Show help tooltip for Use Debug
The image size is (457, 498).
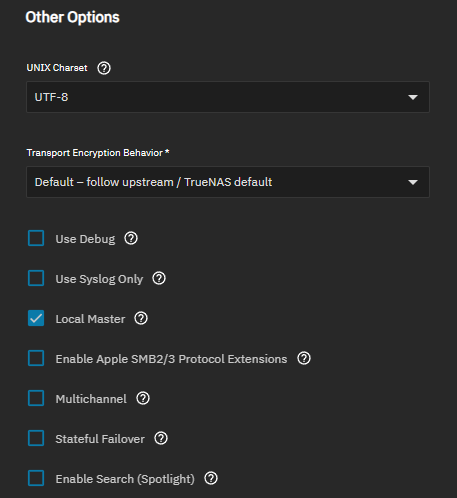coord(131,238)
